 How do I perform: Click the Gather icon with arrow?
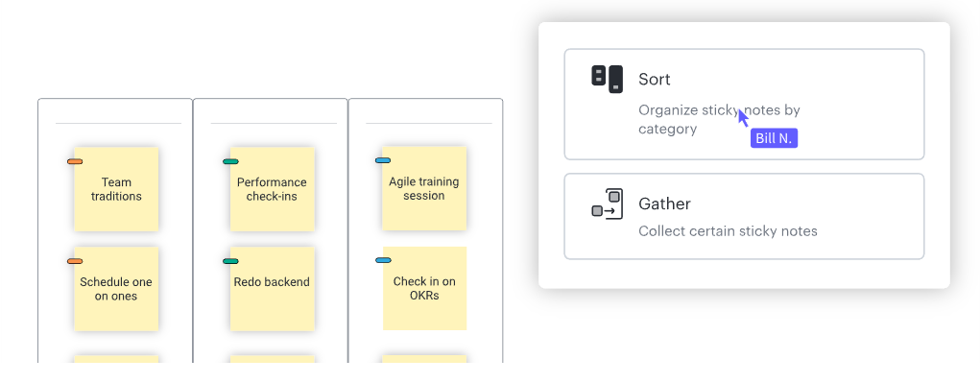point(607,203)
